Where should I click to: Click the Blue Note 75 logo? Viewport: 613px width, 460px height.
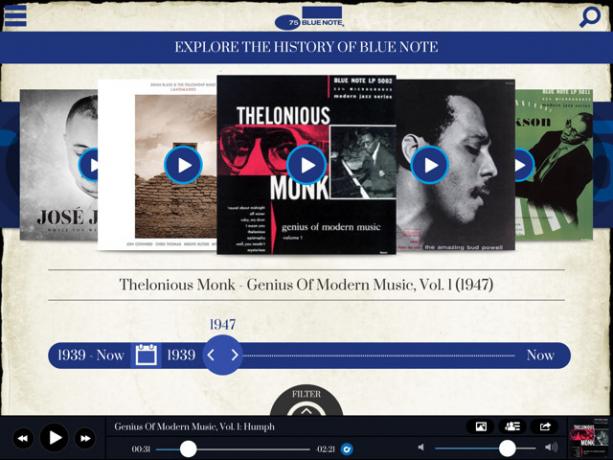click(x=309, y=18)
